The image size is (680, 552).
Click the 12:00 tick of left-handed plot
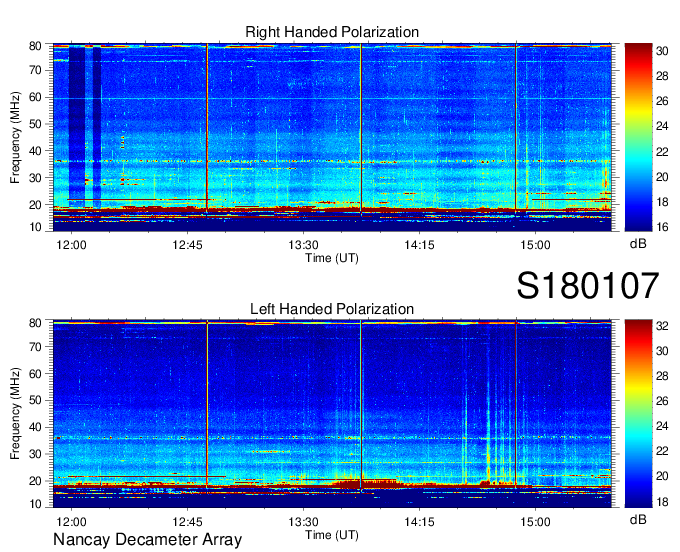coord(71,522)
